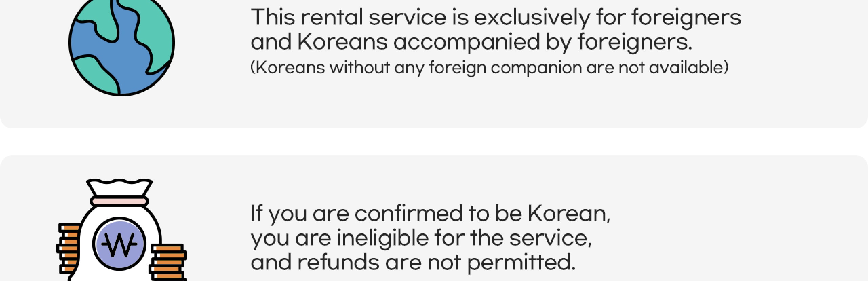Click the pink tie band on money bag
The width and height of the screenshot is (868, 281).
(x=119, y=201)
